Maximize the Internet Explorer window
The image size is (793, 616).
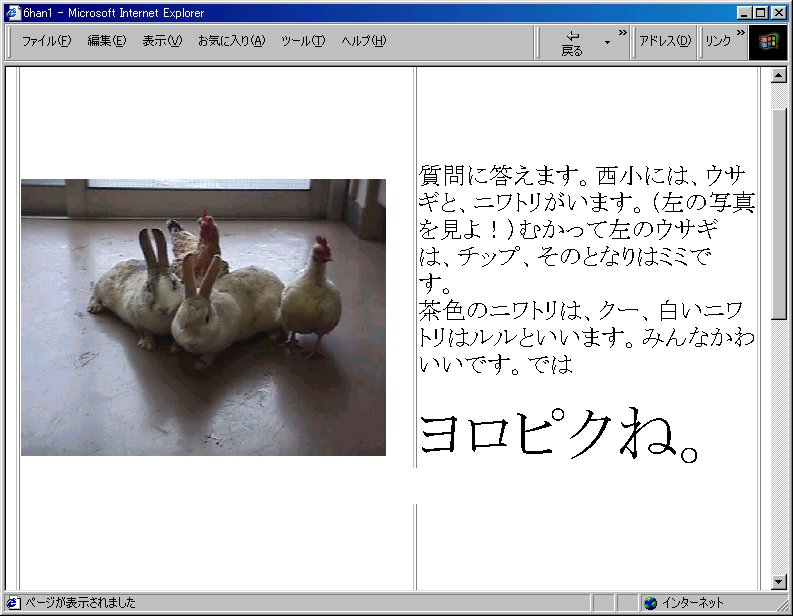tap(761, 13)
